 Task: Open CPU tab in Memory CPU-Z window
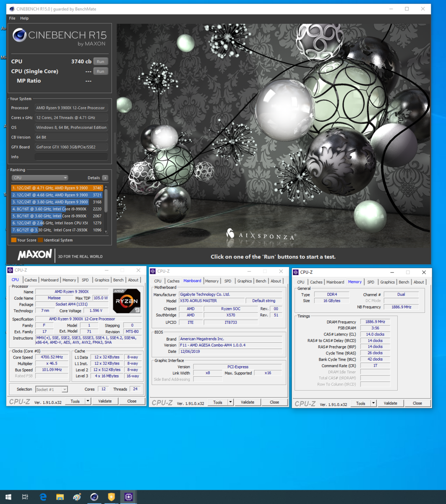pos(301,282)
